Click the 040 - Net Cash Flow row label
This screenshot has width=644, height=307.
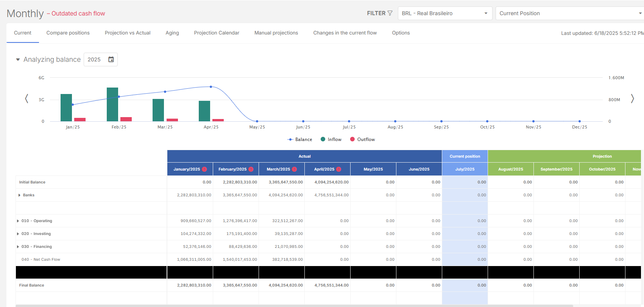click(41, 260)
